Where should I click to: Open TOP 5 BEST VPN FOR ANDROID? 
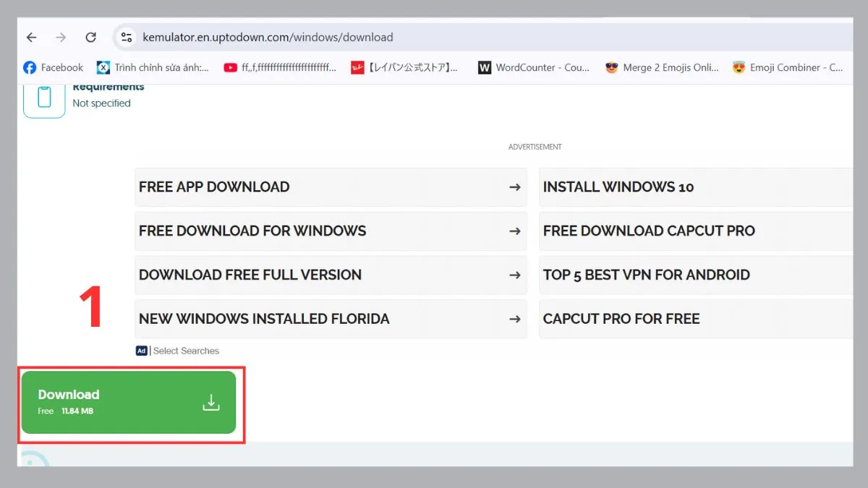pyautogui.click(x=694, y=275)
